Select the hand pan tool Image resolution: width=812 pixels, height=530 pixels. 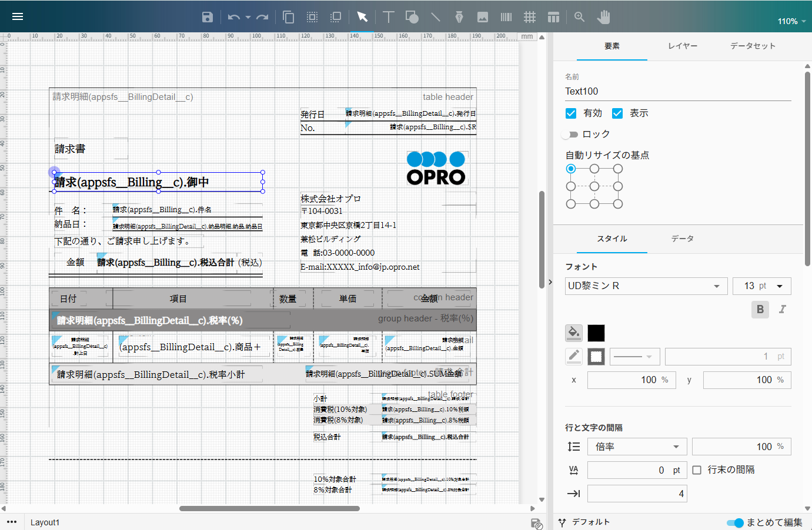(603, 17)
